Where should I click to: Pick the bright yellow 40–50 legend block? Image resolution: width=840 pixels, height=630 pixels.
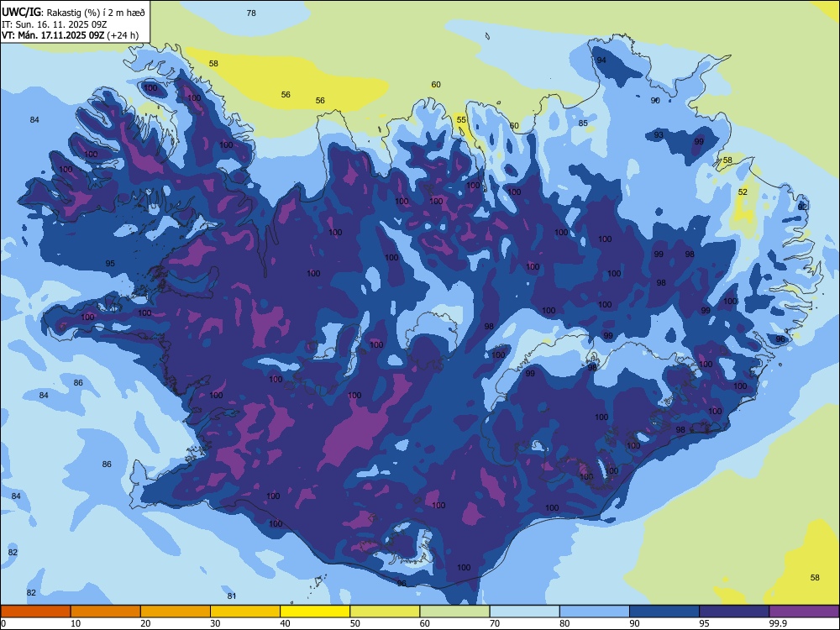(315, 612)
